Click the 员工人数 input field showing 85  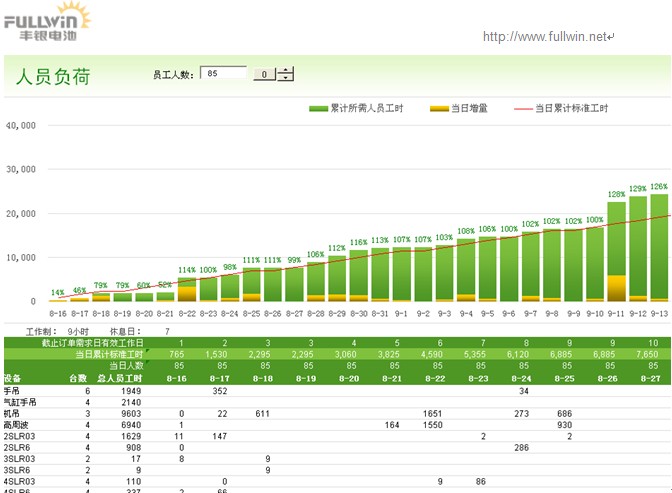pyautogui.click(x=223, y=74)
